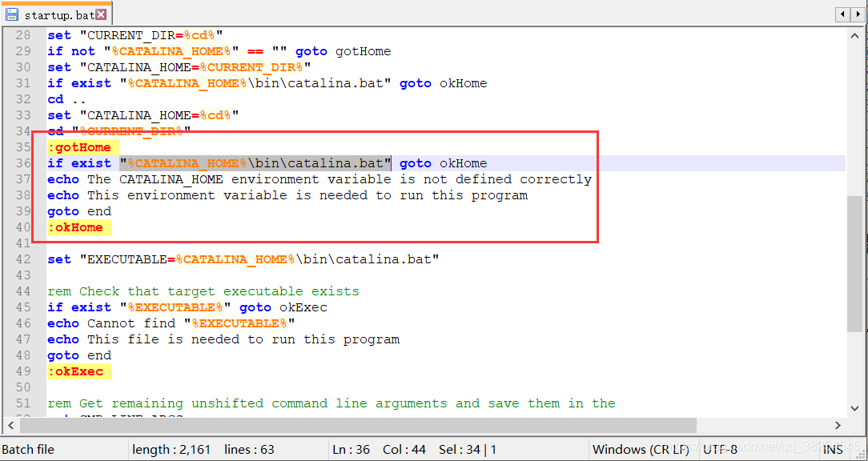Click 'set "EXECUTABLE=' on line 42
The width and height of the screenshot is (868, 461).
111,259
